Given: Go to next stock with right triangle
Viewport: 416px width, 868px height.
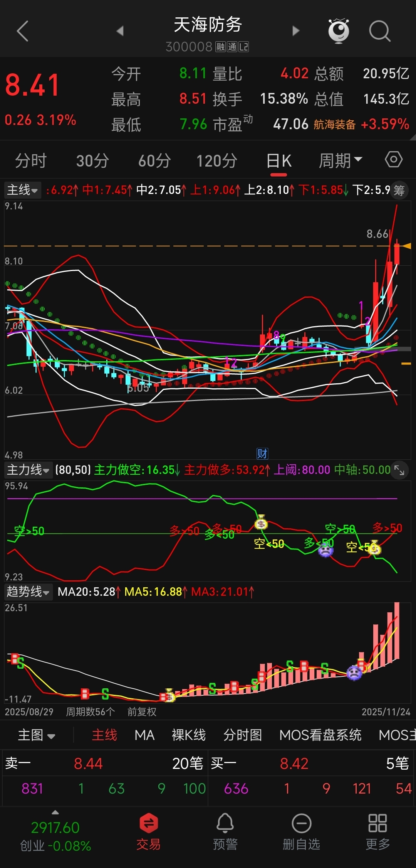Looking at the screenshot, I should [295, 31].
